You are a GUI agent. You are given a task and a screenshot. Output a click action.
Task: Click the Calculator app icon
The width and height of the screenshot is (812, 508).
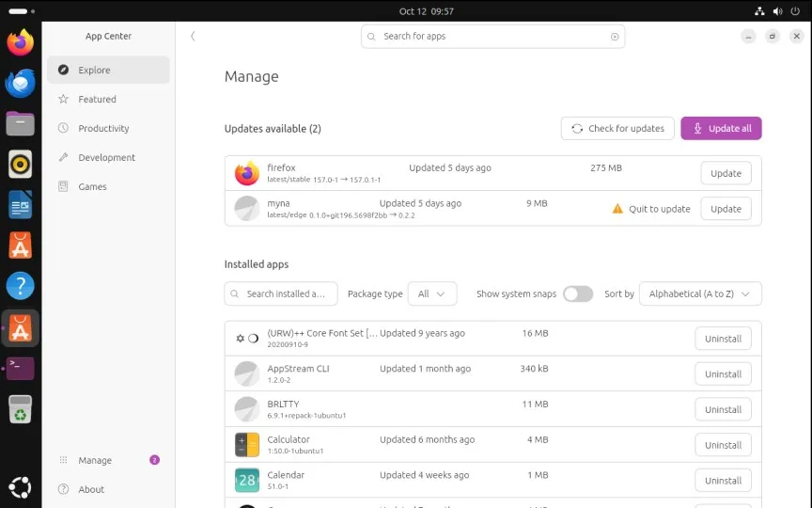(x=247, y=445)
